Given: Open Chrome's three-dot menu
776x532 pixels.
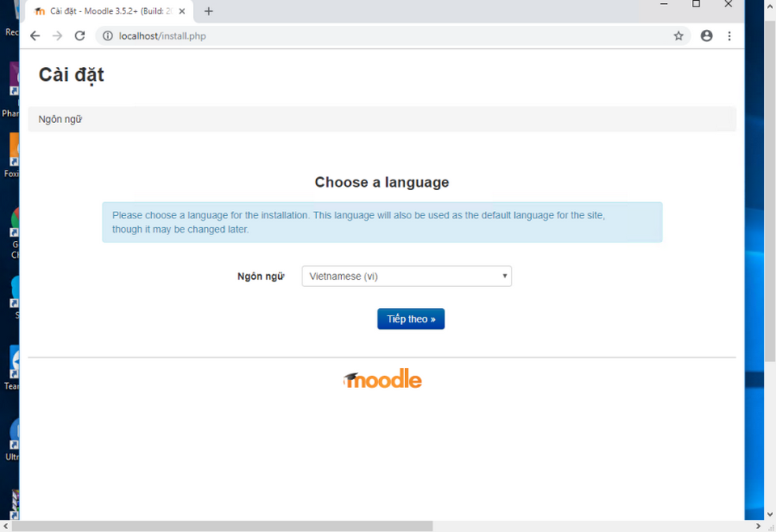Looking at the screenshot, I should (x=729, y=36).
